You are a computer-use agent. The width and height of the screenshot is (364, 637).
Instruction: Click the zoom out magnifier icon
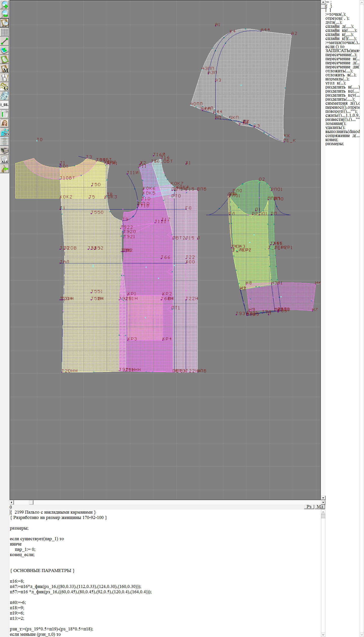[x=5, y=14]
